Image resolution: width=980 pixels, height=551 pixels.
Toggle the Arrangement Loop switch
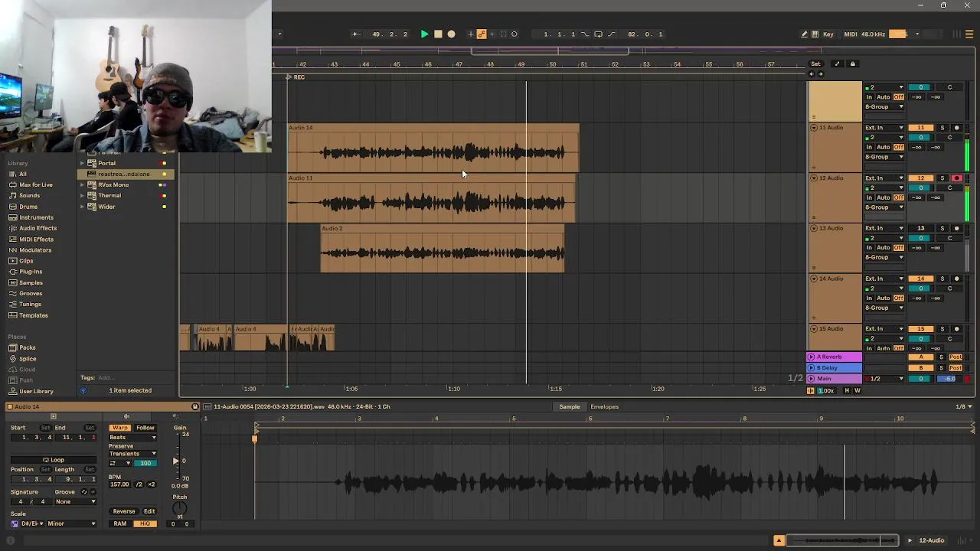tap(597, 34)
